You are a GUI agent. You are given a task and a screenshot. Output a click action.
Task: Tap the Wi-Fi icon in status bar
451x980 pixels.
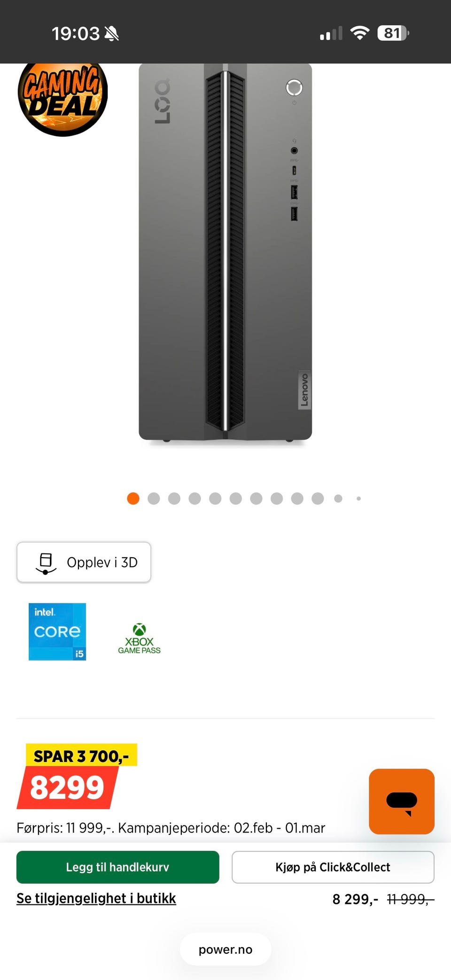(x=360, y=33)
